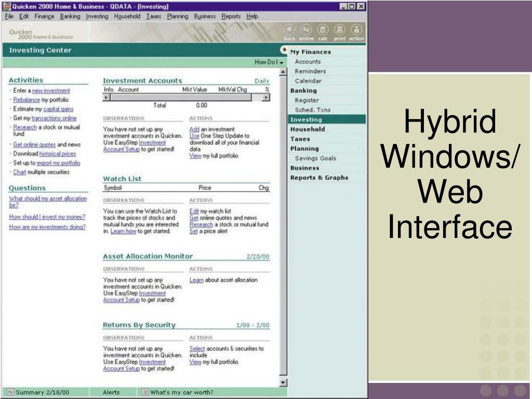Image resolution: width=532 pixels, height=399 pixels.
Task: Open the Banking menu
Action: [x=70, y=16]
